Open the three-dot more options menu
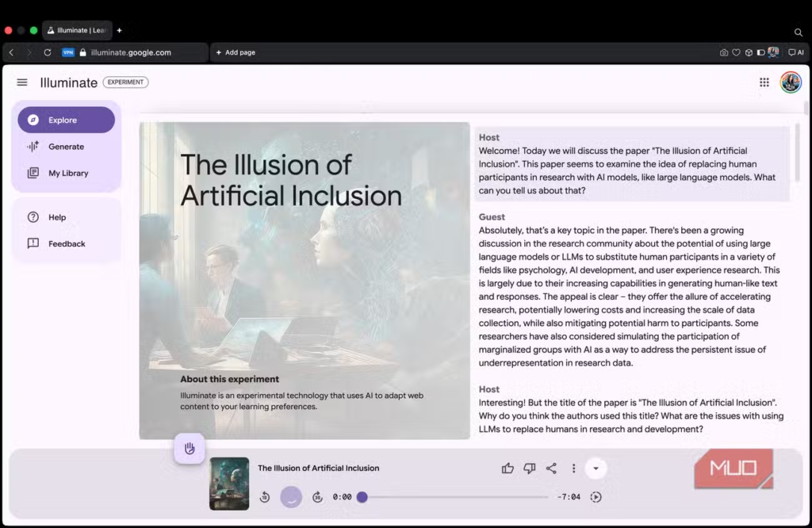 573,469
